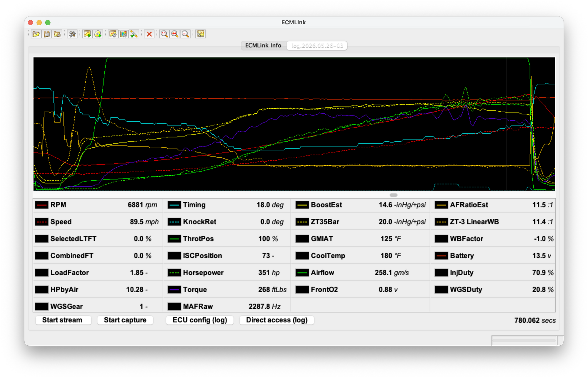The image size is (588, 378).
Task: Click the disc with green play arrow icon
Action: click(98, 34)
